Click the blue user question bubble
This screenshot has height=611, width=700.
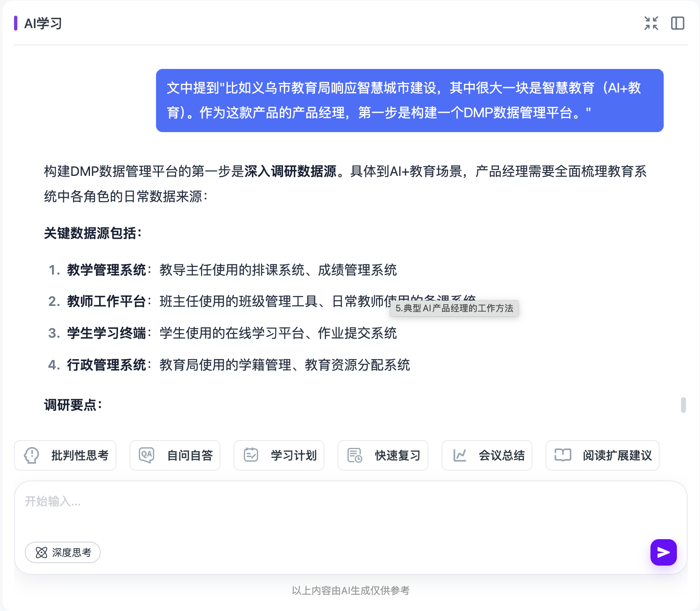click(x=410, y=100)
